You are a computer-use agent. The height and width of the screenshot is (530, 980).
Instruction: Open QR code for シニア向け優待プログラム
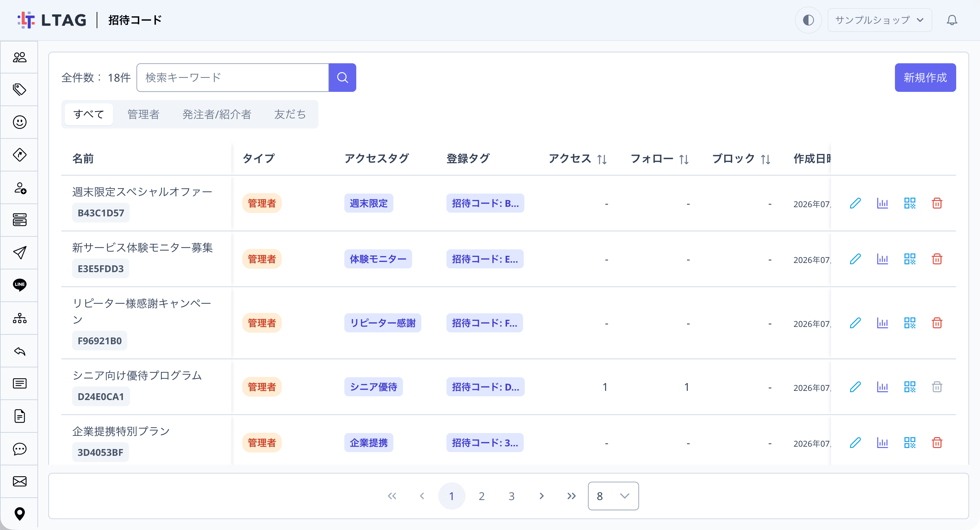click(x=910, y=387)
